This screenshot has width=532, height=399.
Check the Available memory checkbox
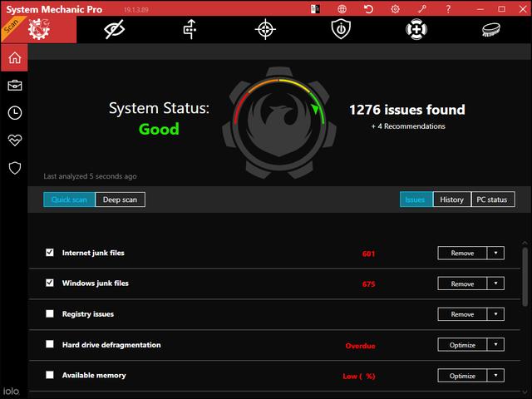pyautogui.click(x=50, y=375)
